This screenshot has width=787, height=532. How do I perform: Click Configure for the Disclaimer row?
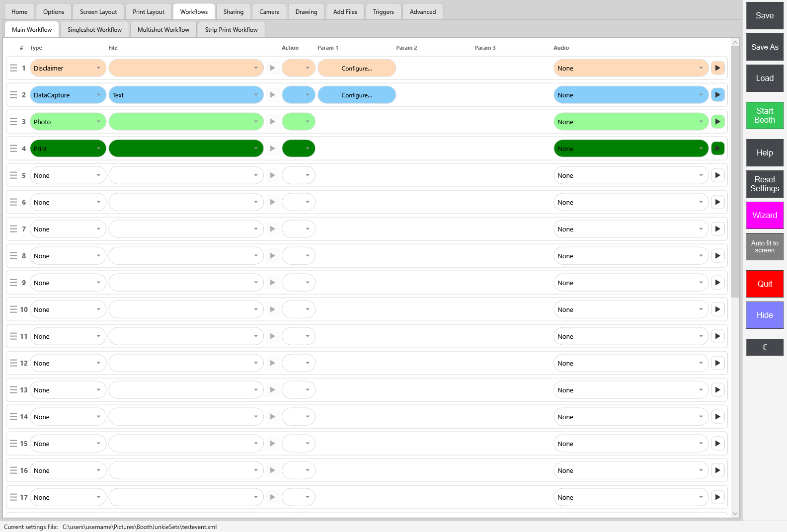[x=357, y=68]
